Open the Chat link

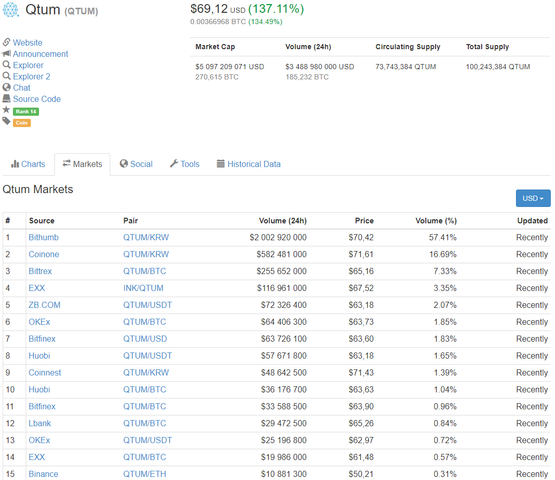pyautogui.click(x=22, y=88)
